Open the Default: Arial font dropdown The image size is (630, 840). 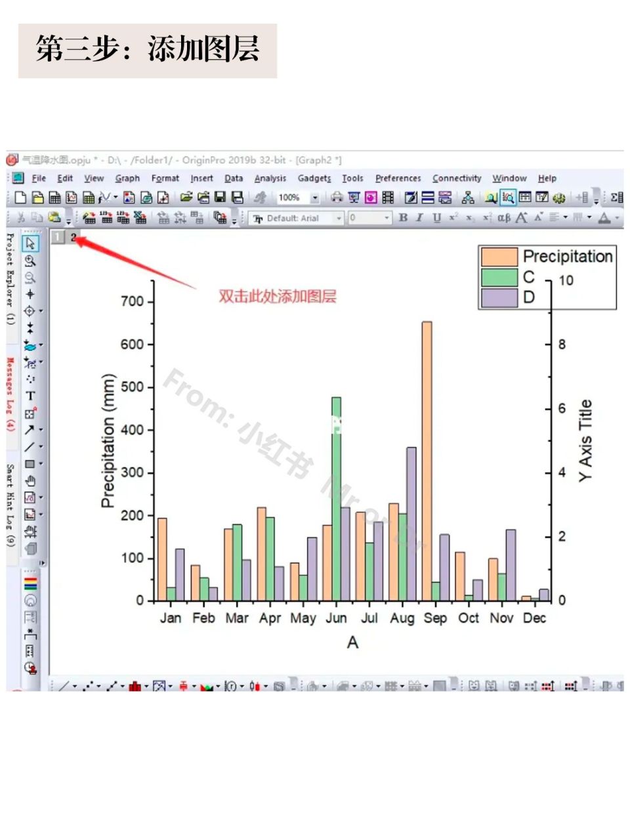(x=339, y=218)
